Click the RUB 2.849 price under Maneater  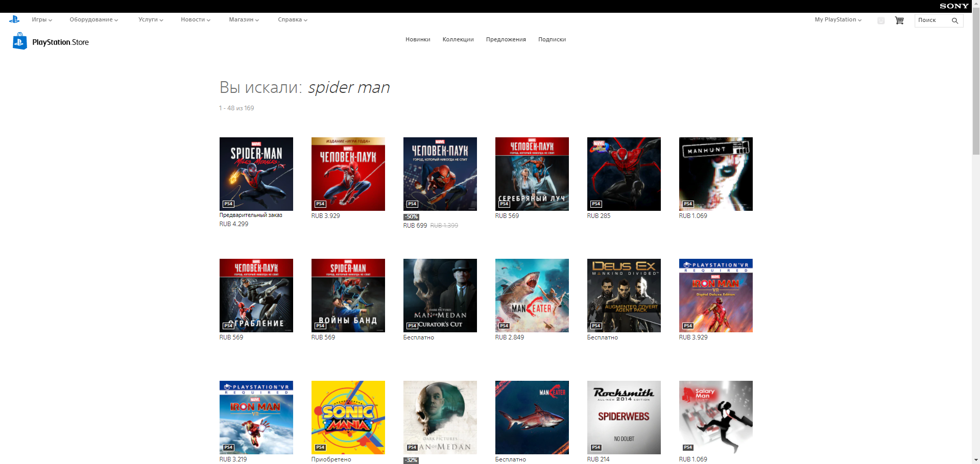click(510, 337)
